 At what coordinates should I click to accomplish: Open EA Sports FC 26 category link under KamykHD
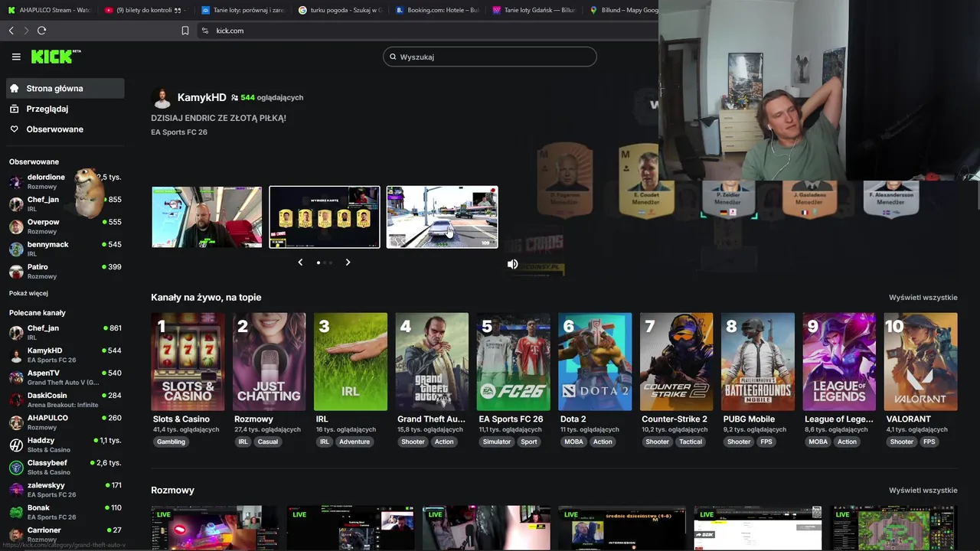coord(178,132)
